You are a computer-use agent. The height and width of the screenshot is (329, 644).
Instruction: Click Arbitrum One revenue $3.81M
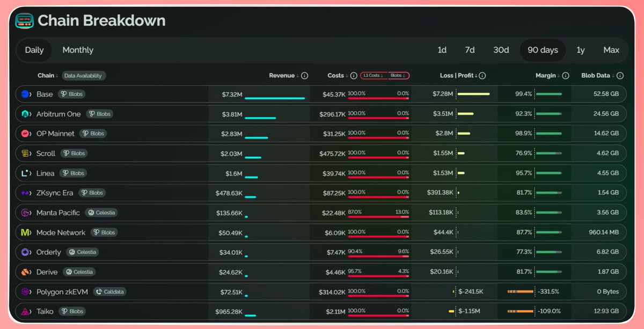(232, 114)
